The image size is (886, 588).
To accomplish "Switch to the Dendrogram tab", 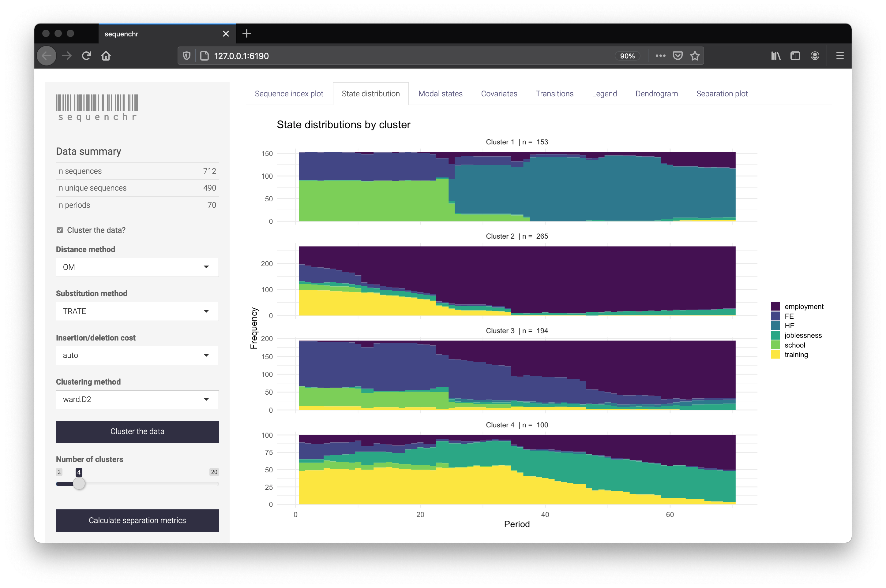I will 656,94.
